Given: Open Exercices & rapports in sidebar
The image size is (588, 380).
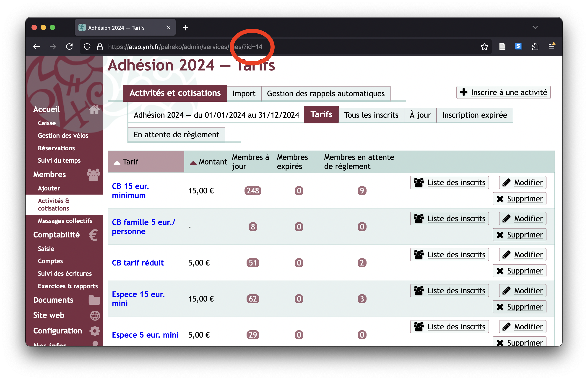Looking at the screenshot, I should [x=68, y=286].
